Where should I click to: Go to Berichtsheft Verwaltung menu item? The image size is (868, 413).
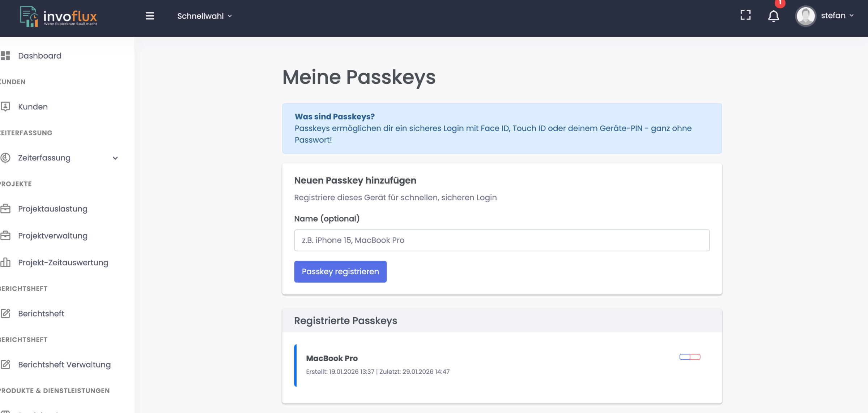coord(64,365)
